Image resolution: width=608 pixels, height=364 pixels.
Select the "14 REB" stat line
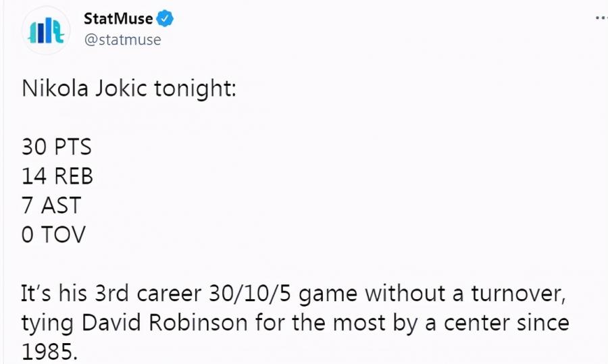[57, 176]
